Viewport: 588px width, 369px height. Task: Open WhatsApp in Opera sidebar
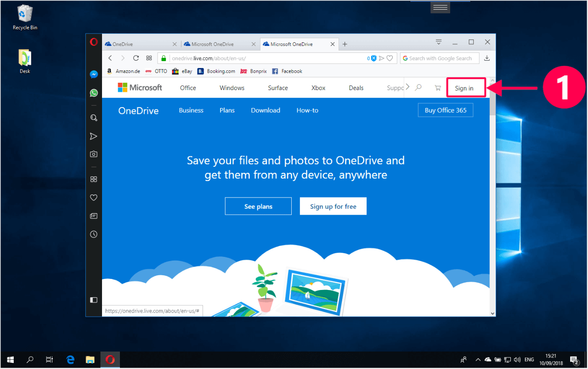click(94, 93)
